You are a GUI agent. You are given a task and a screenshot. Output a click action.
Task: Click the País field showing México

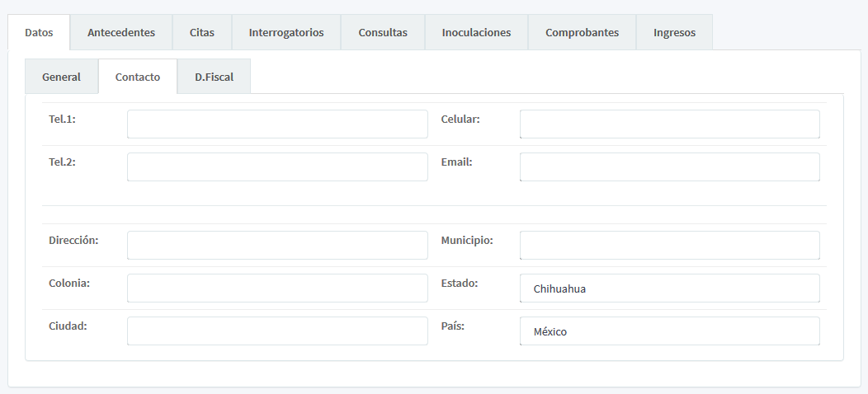669,331
